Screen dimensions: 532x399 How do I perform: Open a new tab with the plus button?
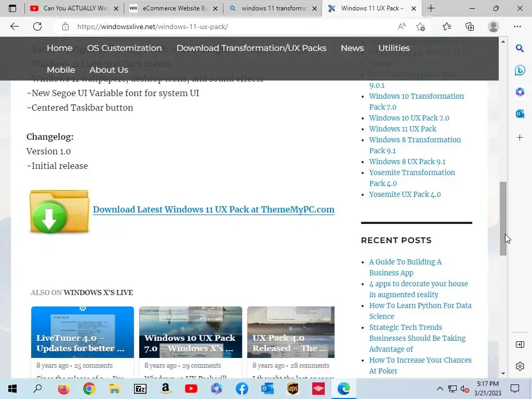pyautogui.click(x=431, y=8)
